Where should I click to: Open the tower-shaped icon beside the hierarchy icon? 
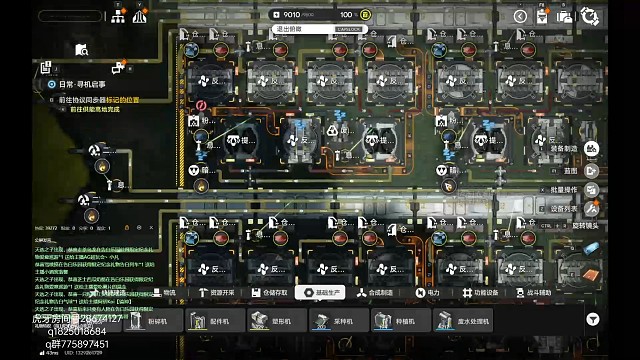[x=140, y=16]
